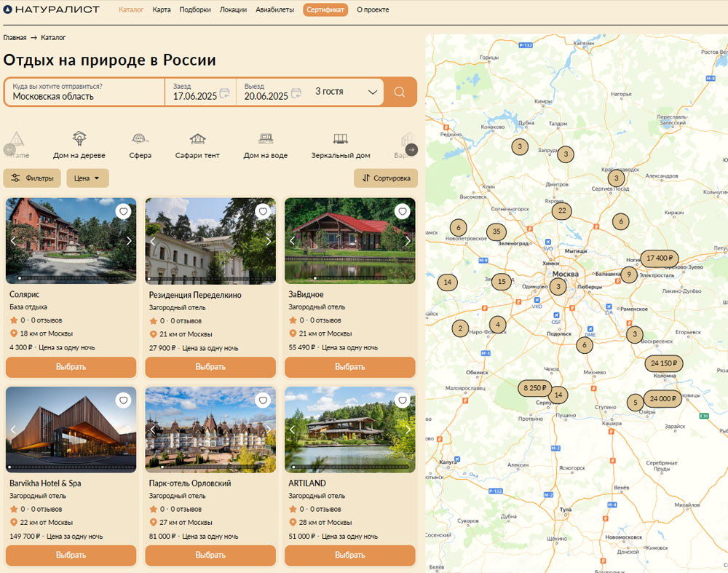This screenshot has height=573, width=728.
Task: Click the map cluster marker 22
Action: [x=562, y=211]
